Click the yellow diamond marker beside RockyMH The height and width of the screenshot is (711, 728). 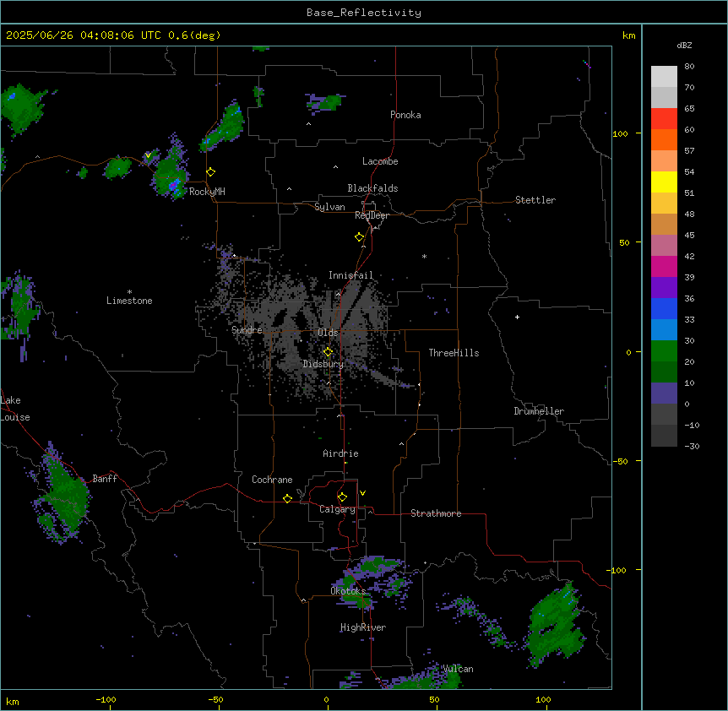211,172
